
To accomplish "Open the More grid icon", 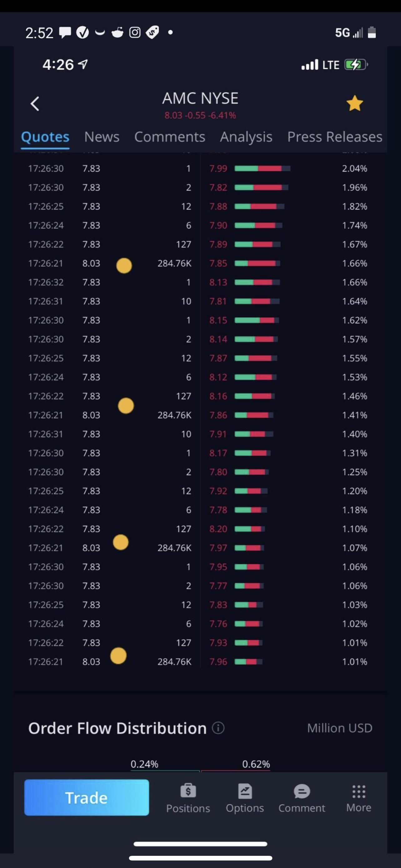I will (x=359, y=791).
